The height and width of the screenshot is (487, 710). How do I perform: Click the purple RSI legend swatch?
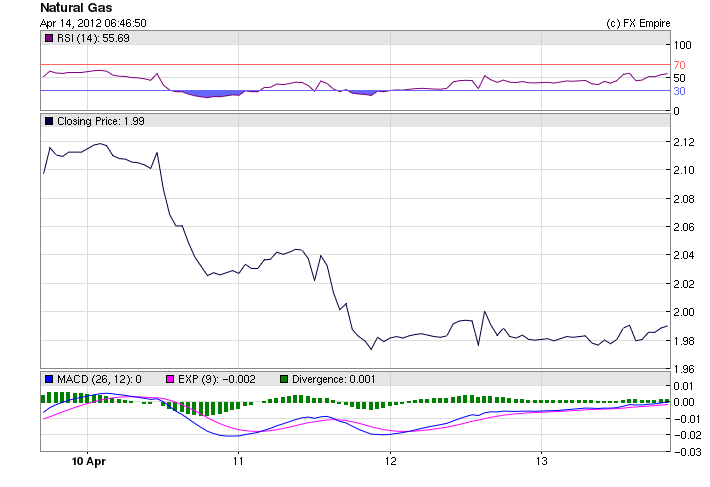pyautogui.click(x=49, y=38)
